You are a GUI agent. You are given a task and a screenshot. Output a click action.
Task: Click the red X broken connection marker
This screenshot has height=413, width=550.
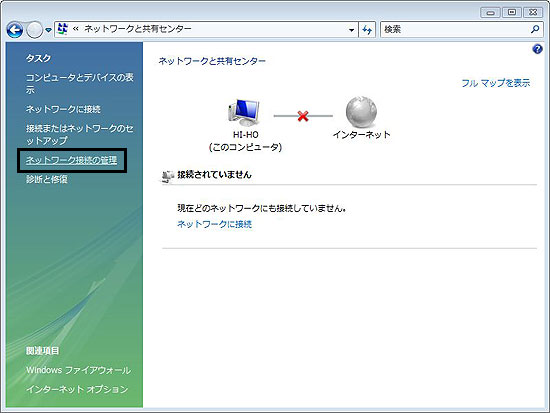[303, 116]
